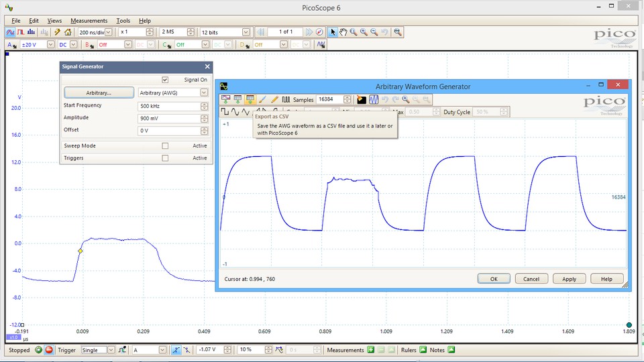Open channel A ±20 V range dropdown
Viewport: 644px width, 362px height.
tap(50, 44)
